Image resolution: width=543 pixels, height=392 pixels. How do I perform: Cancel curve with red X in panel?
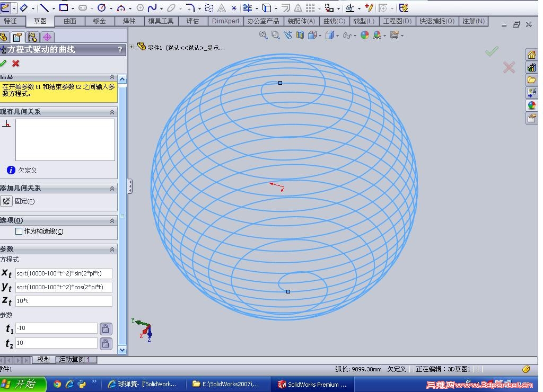click(x=16, y=64)
